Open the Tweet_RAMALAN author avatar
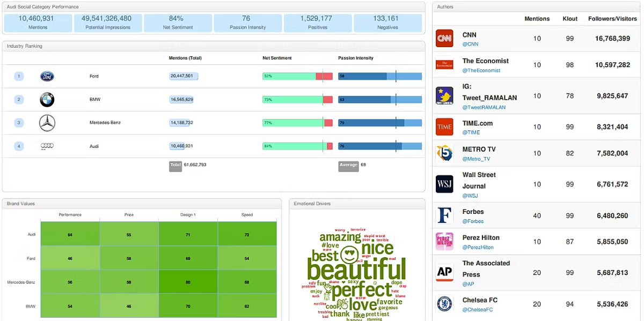Viewport: 644px width, 321px height. click(444, 95)
